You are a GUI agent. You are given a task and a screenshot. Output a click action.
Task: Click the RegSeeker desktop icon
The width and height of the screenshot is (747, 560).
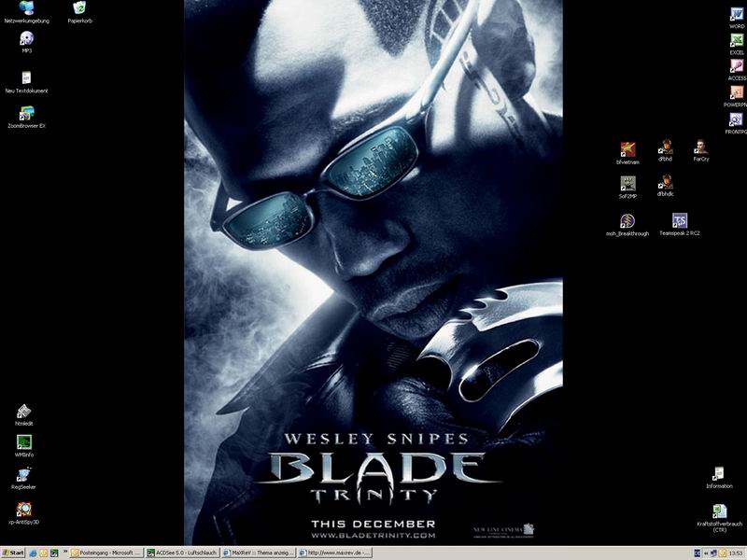[24, 475]
